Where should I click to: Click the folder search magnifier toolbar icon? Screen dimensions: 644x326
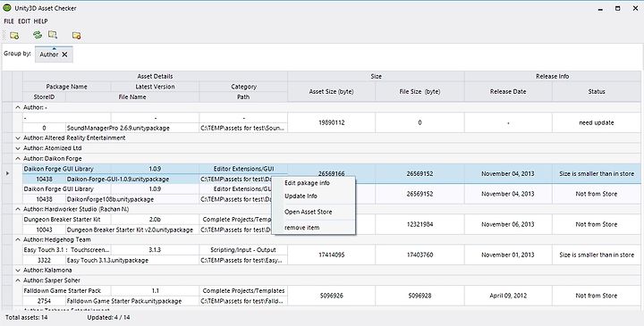click(x=53, y=35)
